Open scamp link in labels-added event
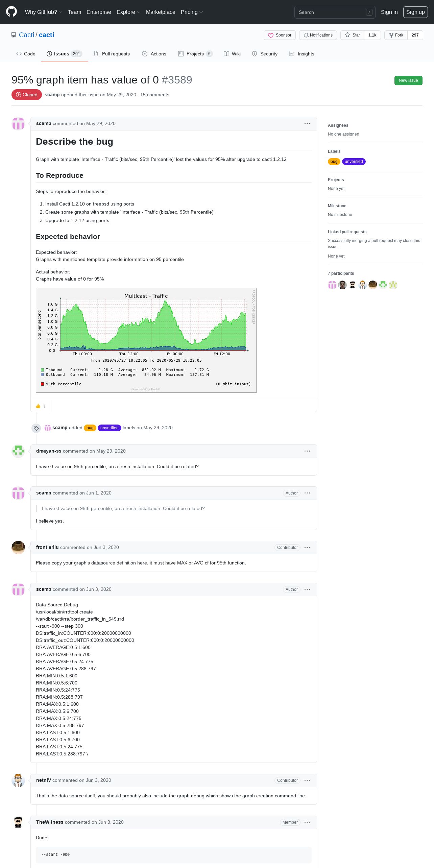Viewport: 434px width, 868px height. (x=60, y=428)
